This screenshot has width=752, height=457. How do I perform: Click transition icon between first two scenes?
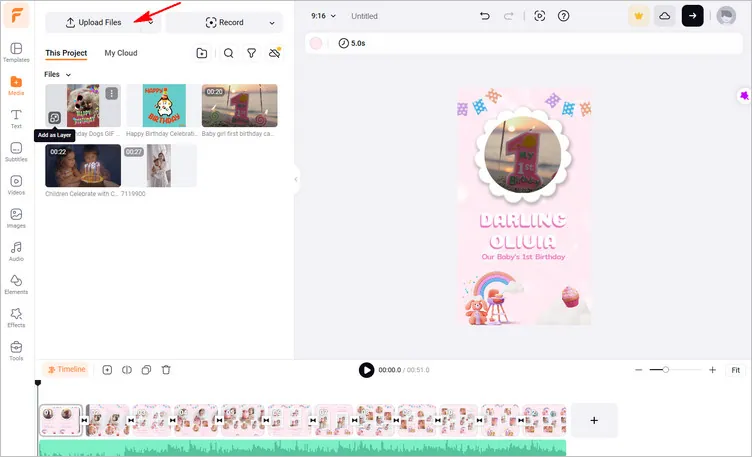(84, 420)
